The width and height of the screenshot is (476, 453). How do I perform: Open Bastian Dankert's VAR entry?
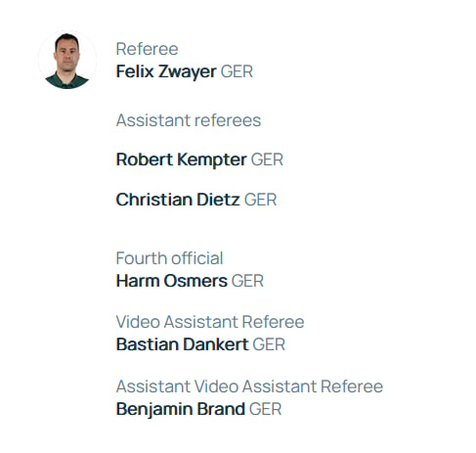click(x=183, y=344)
